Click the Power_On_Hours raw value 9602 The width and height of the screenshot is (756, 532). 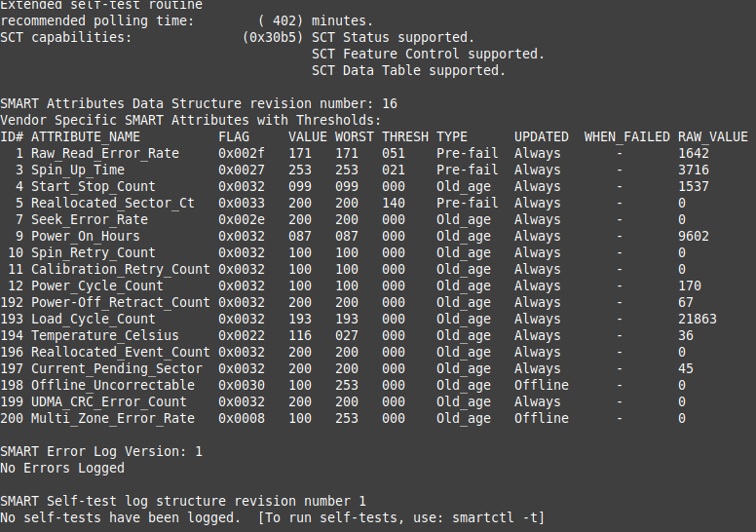tap(694, 236)
